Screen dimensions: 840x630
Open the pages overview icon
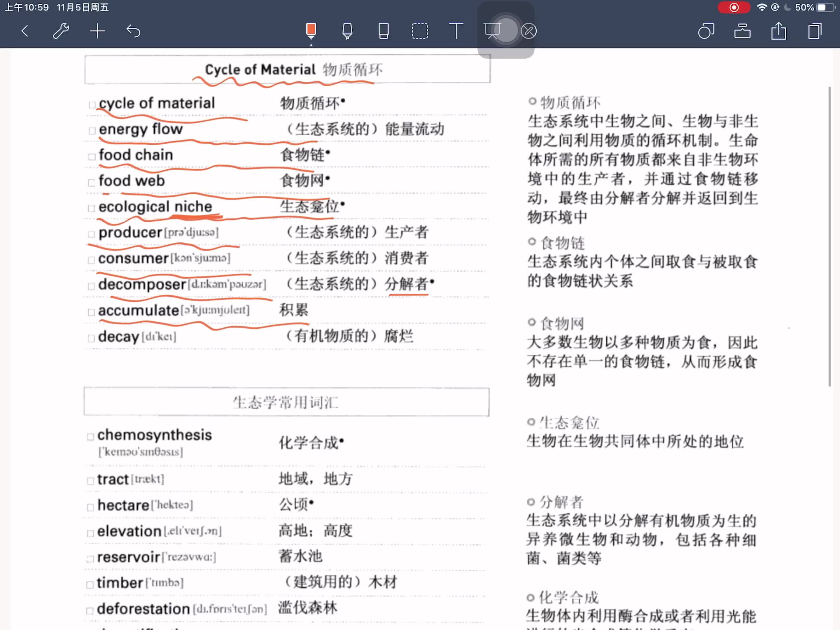[815, 31]
